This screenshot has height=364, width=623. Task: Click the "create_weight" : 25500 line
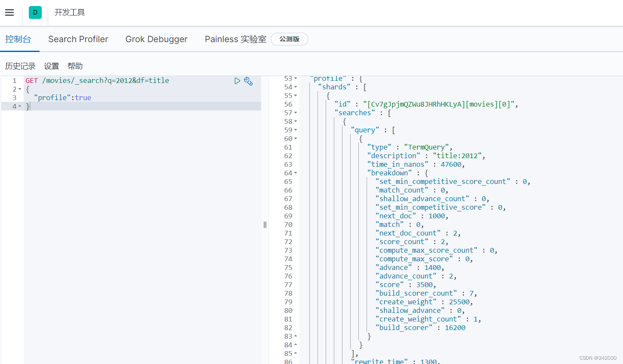click(424, 302)
